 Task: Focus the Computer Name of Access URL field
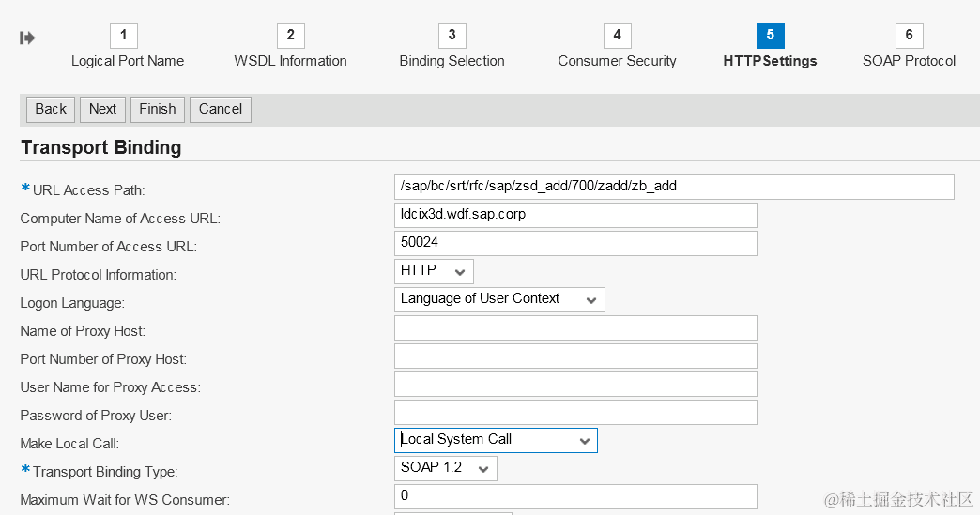[x=575, y=215]
